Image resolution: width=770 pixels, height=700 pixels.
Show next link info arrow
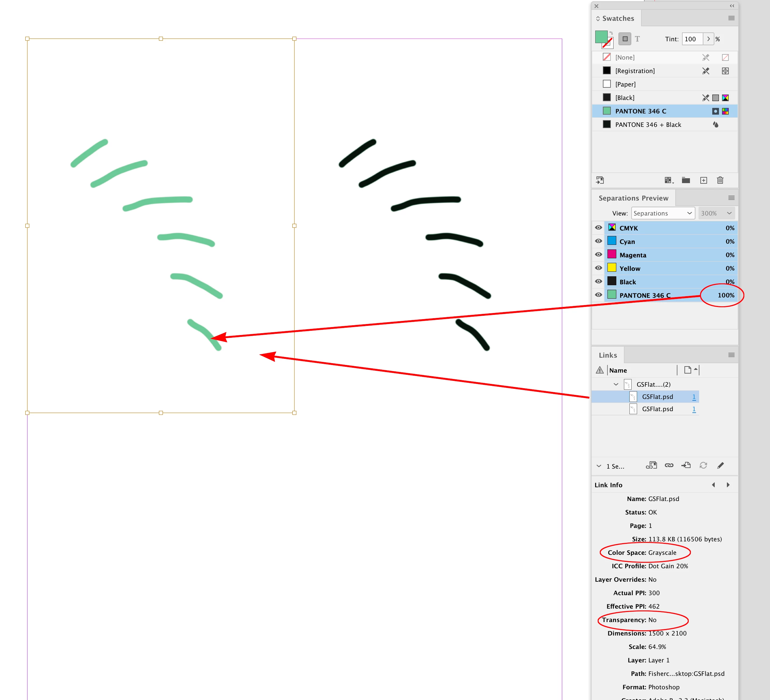pyautogui.click(x=728, y=485)
